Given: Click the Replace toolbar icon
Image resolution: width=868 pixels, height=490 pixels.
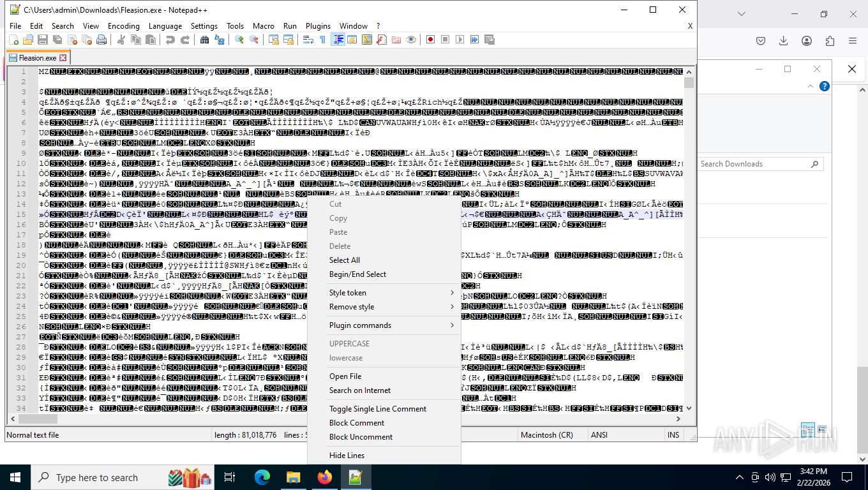Looking at the screenshot, I should (219, 40).
